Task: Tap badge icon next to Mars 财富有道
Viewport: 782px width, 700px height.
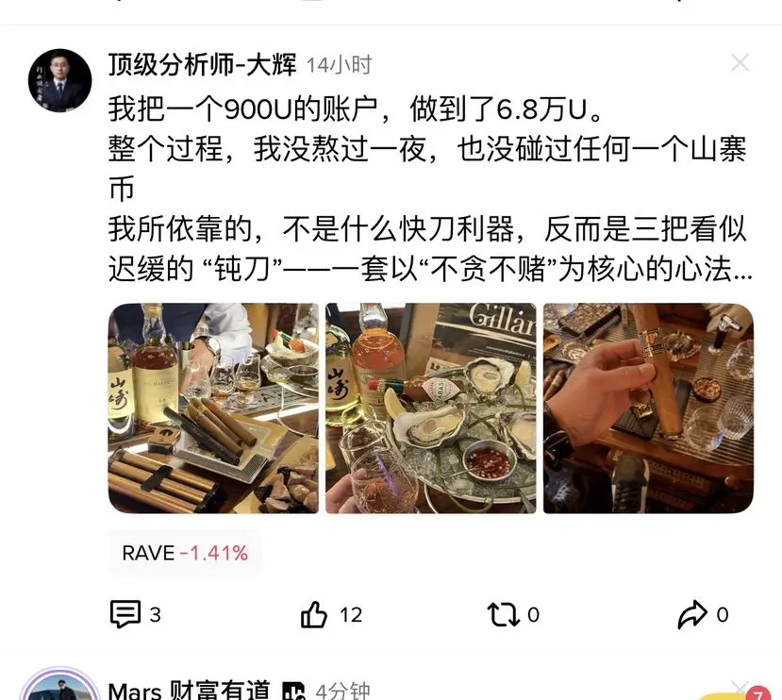Action: pyautogui.click(x=293, y=691)
